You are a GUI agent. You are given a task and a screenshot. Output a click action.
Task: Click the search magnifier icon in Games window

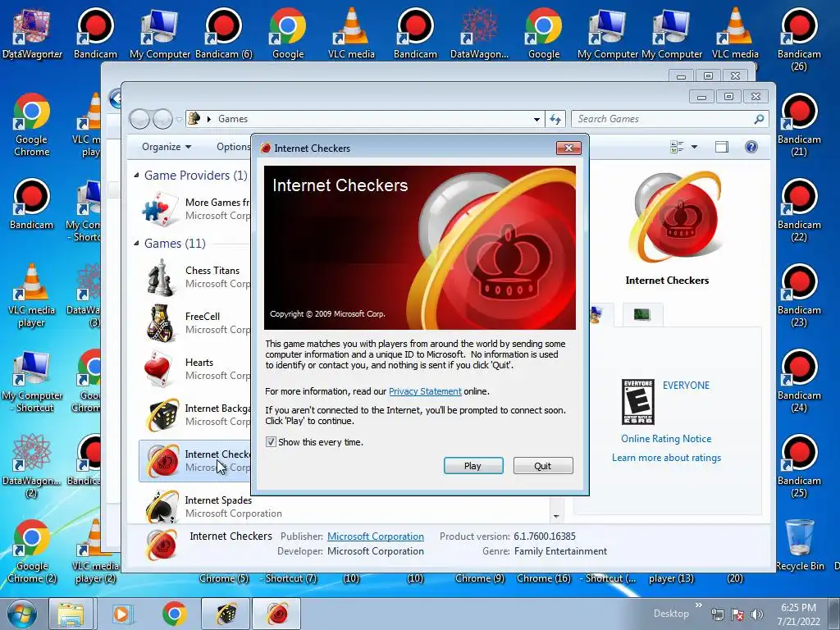(759, 119)
